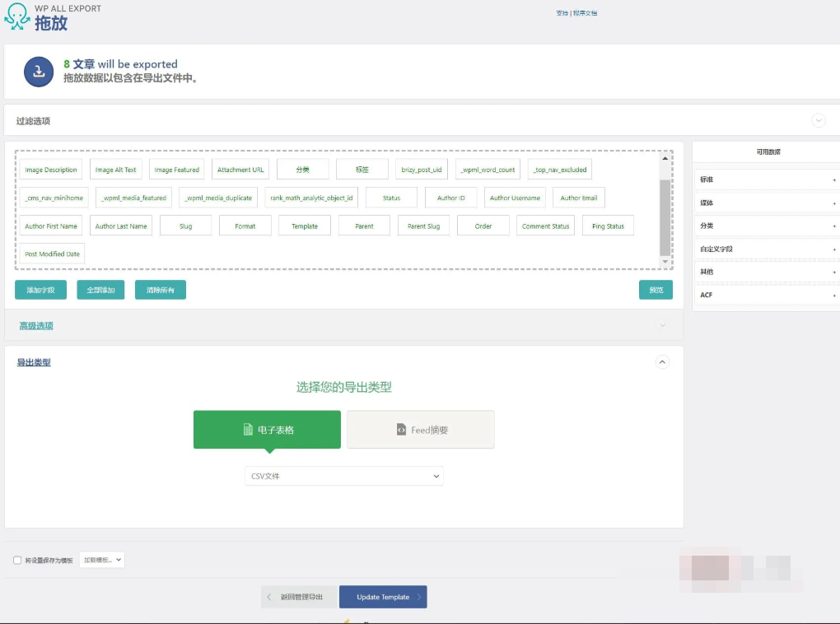840x624 pixels.
Task: Select the Image Description field
Action: pos(51,170)
